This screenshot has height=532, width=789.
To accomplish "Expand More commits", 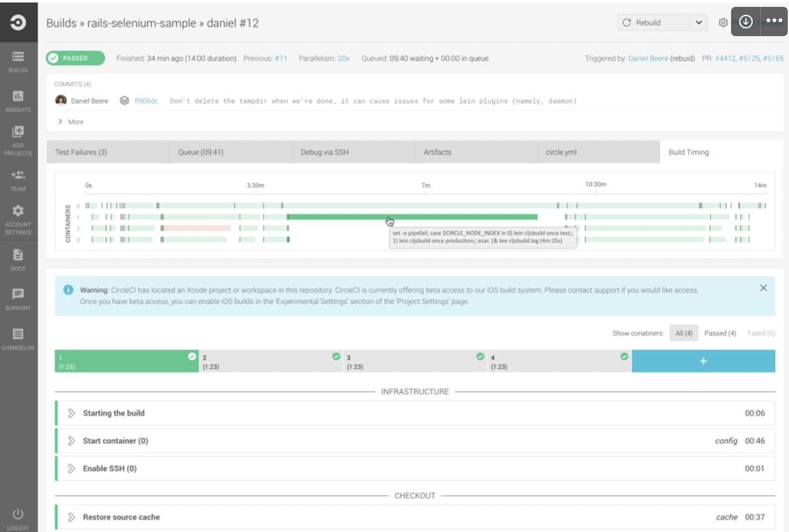I will [x=70, y=121].
